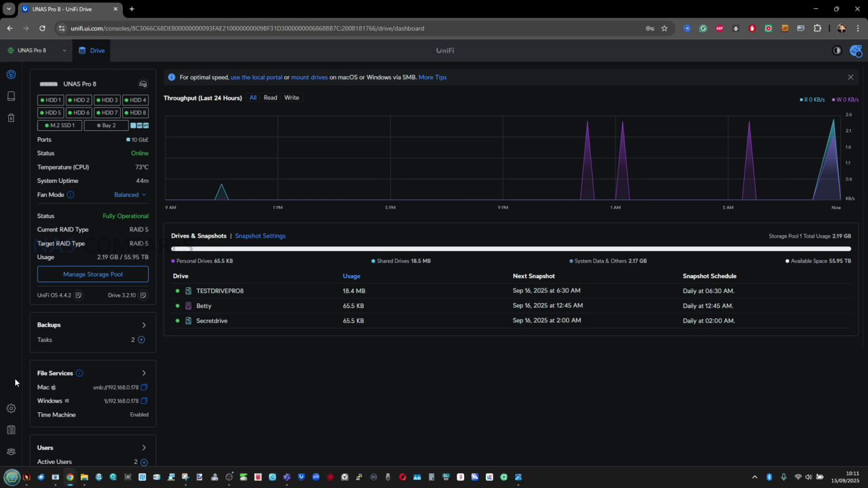Show All throughput data

253,98
